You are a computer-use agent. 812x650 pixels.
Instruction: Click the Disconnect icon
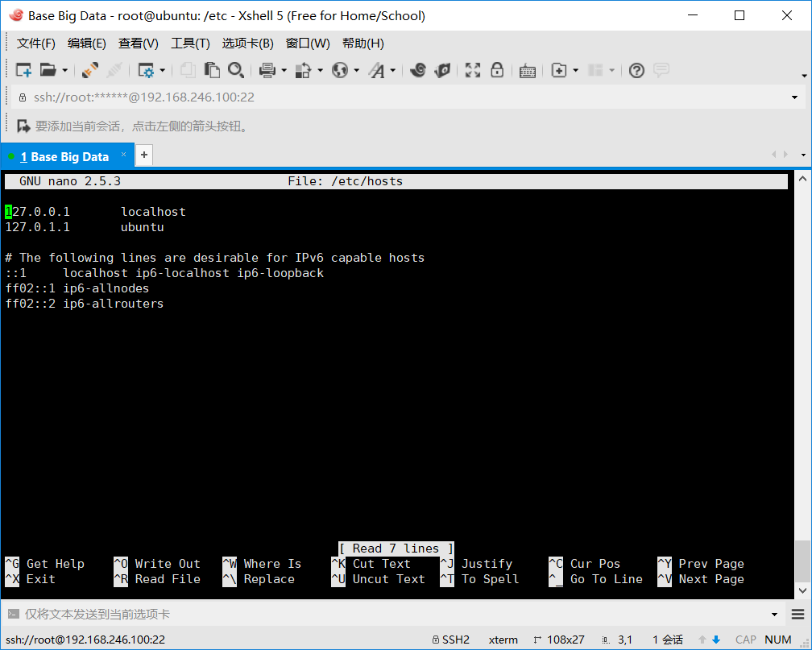[x=114, y=70]
